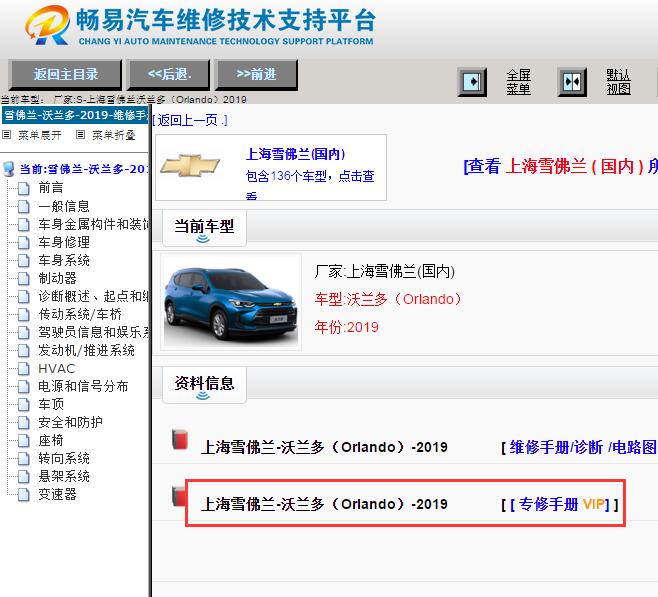Go forward with the >>前进 button
This screenshot has width=658, height=597.
coord(256,75)
